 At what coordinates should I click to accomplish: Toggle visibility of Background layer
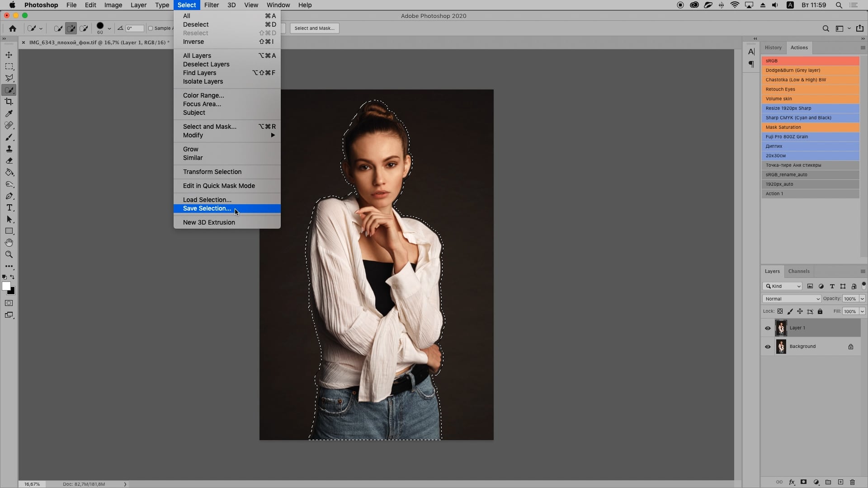(x=767, y=346)
